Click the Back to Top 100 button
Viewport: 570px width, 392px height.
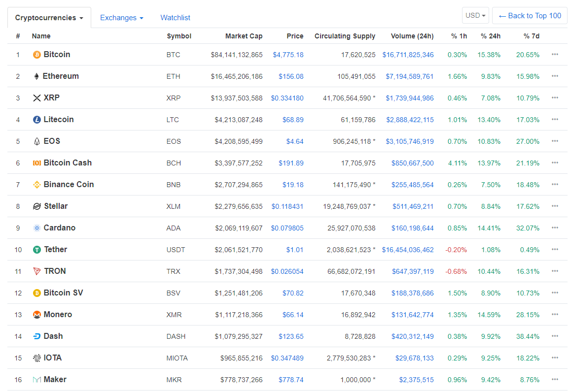pyautogui.click(x=530, y=16)
